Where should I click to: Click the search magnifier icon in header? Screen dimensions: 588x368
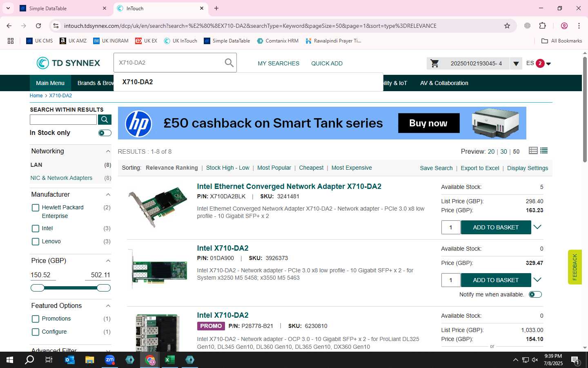click(229, 63)
